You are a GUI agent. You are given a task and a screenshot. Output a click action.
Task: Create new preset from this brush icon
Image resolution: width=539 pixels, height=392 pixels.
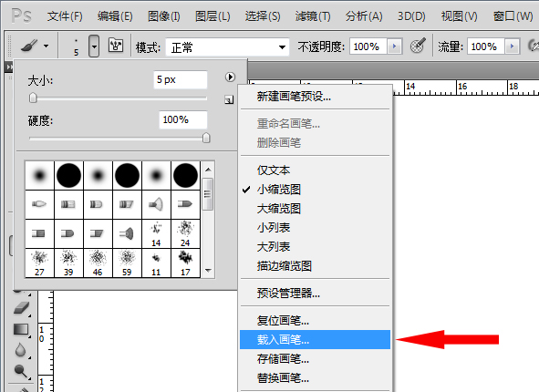(x=229, y=99)
